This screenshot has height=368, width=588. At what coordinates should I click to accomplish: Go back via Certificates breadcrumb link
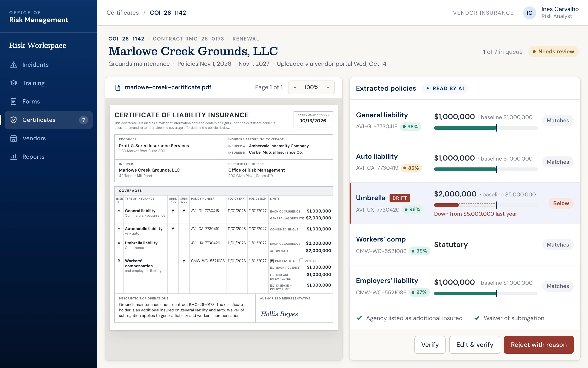(122, 13)
